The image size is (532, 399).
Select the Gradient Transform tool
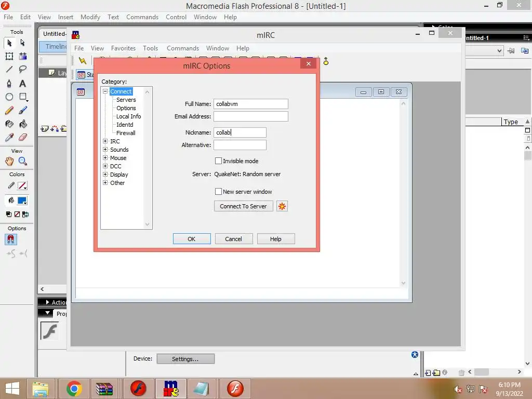pyautogui.click(x=23, y=56)
